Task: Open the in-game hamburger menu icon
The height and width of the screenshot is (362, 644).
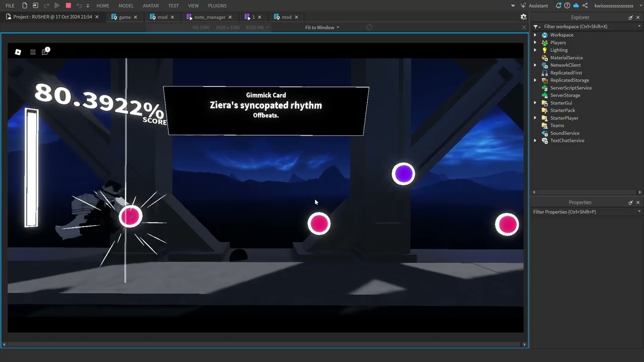Action: [x=33, y=52]
